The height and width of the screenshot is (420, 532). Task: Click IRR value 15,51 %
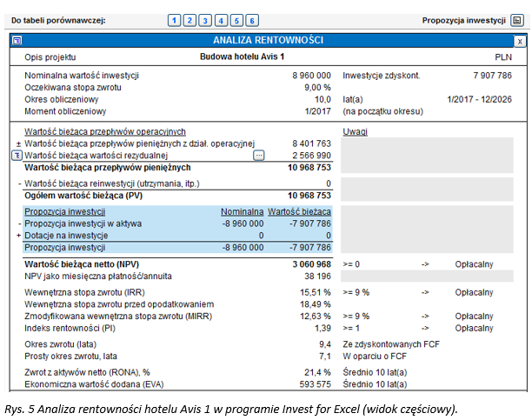pos(316,292)
